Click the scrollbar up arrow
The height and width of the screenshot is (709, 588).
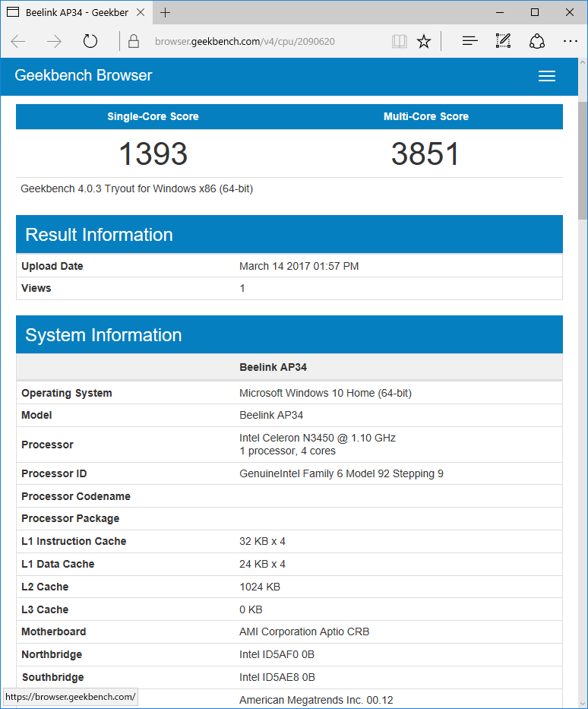[x=583, y=63]
